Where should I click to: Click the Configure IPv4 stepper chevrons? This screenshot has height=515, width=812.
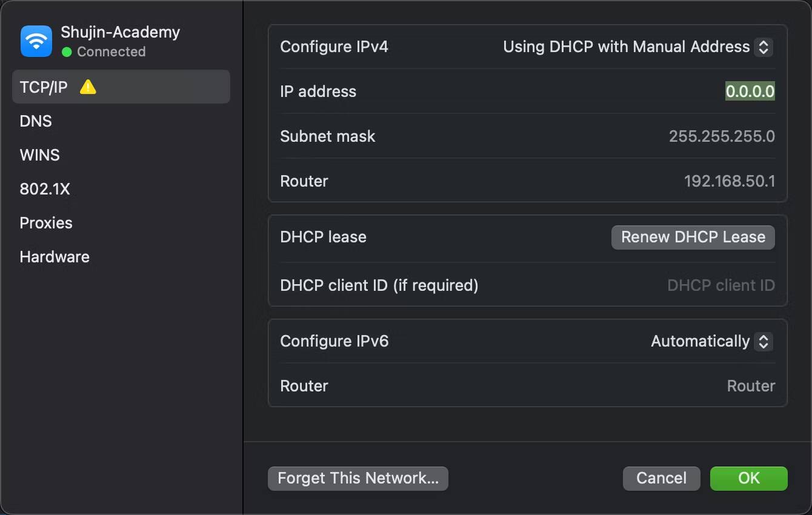click(764, 47)
